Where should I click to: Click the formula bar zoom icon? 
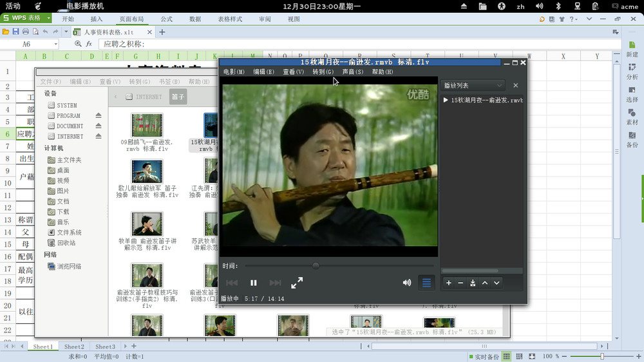(x=78, y=44)
